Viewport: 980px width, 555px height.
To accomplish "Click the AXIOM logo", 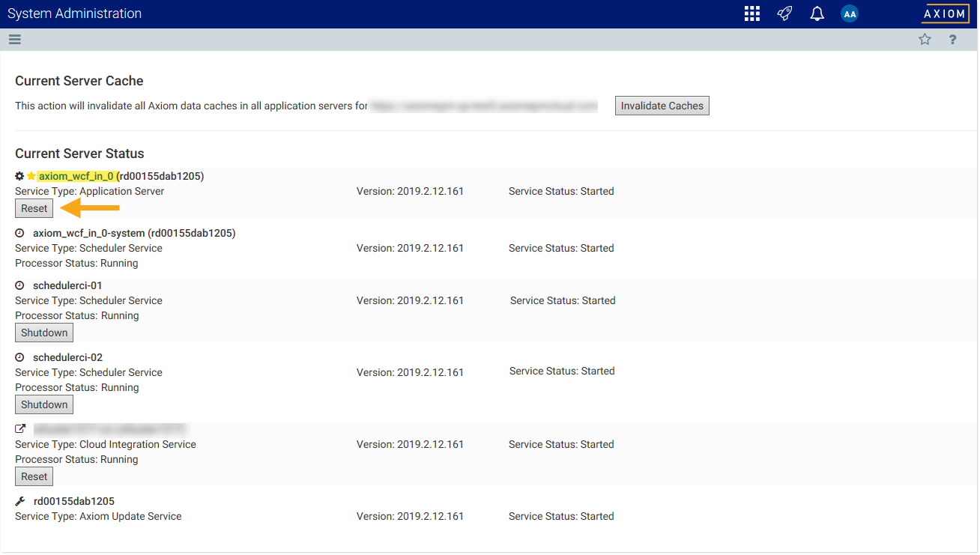I will [944, 13].
